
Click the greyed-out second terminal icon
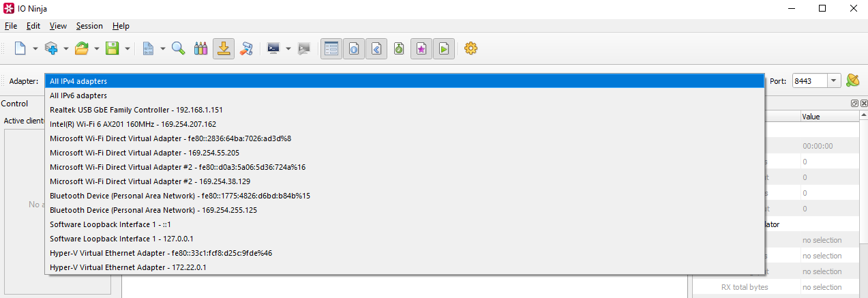pyautogui.click(x=304, y=48)
